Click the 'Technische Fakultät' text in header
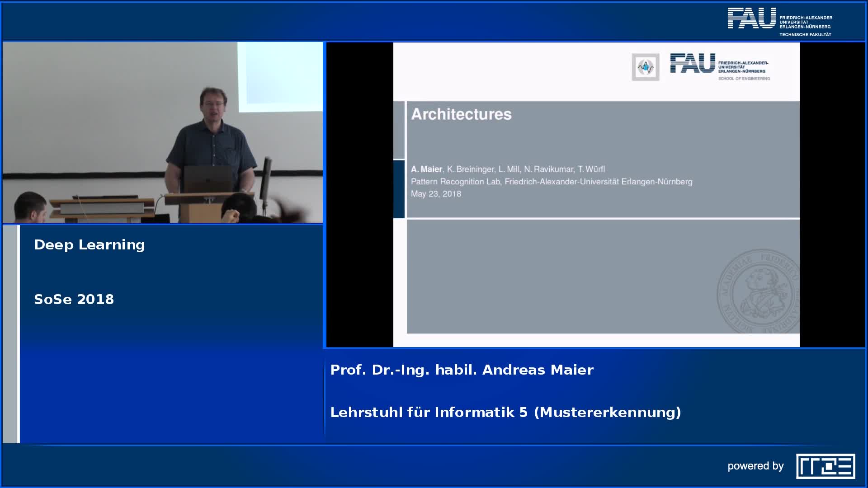The image size is (868, 488). pyautogui.click(x=805, y=34)
